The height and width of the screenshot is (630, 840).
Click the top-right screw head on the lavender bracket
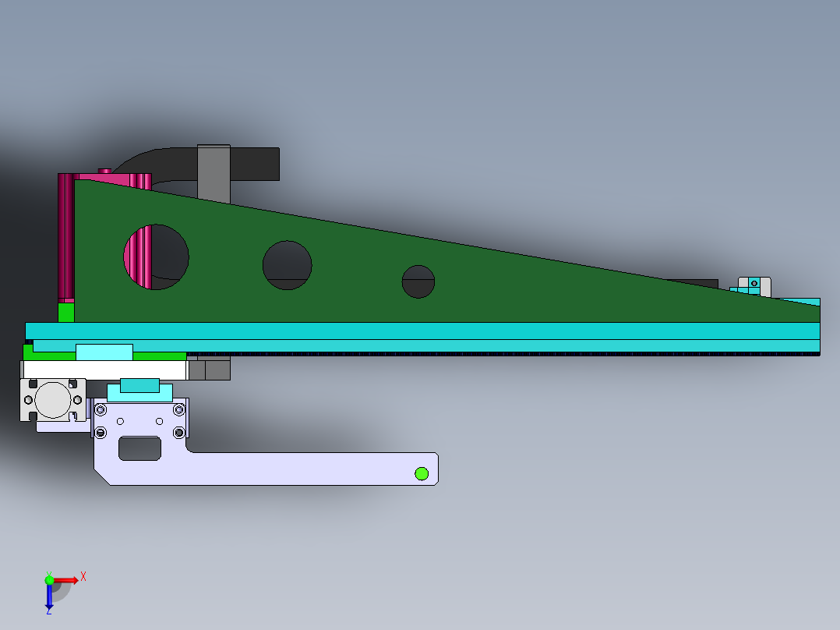tap(179, 409)
